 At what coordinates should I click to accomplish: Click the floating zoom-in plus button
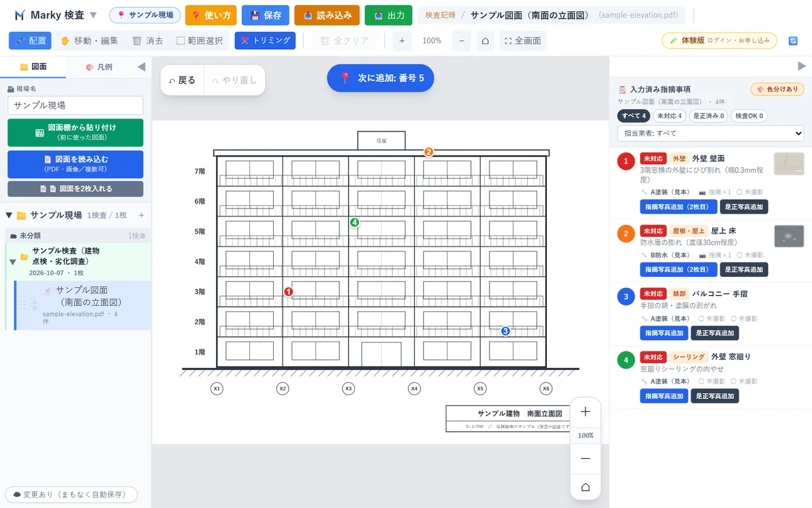click(x=586, y=412)
